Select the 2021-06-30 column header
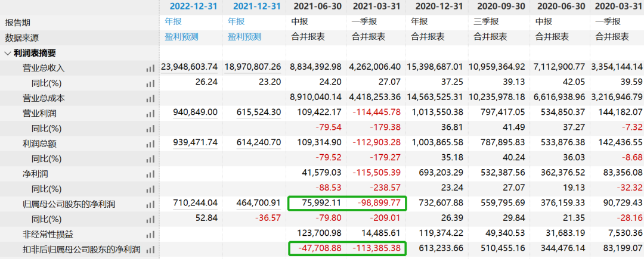 [x=317, y=6]
